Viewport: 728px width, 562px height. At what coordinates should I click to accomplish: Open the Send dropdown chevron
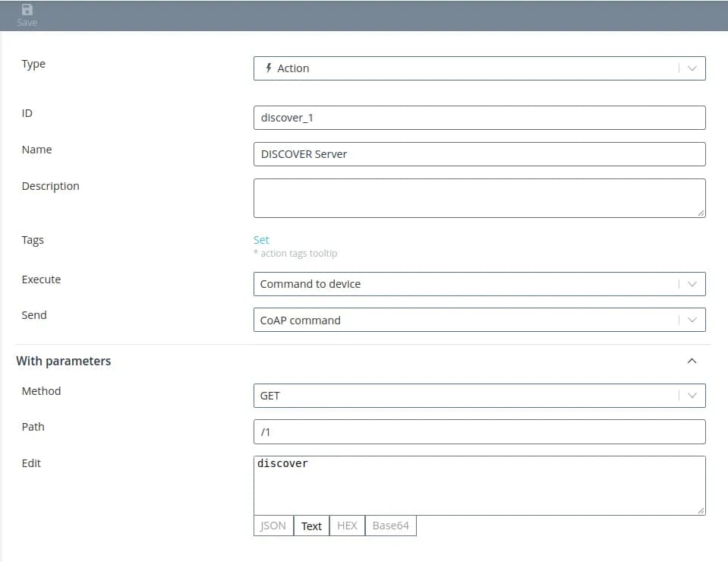pos(692,320)
